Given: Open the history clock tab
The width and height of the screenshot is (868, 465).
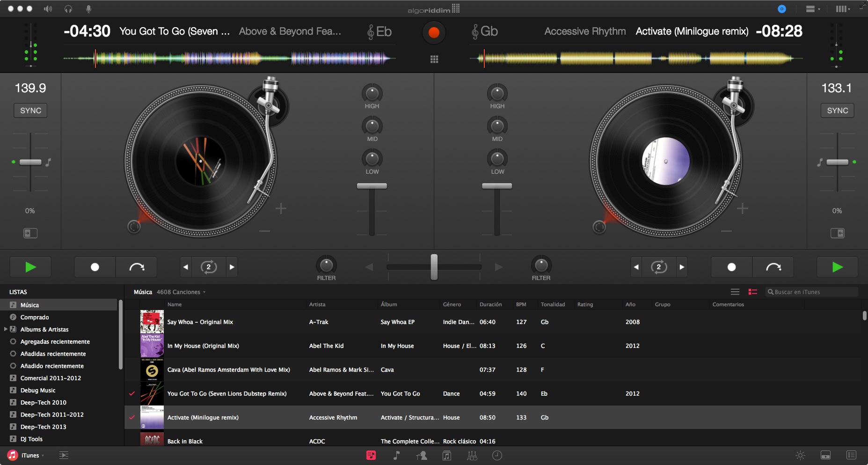Looking at the screenshot, I should click(x=497, y=455).
